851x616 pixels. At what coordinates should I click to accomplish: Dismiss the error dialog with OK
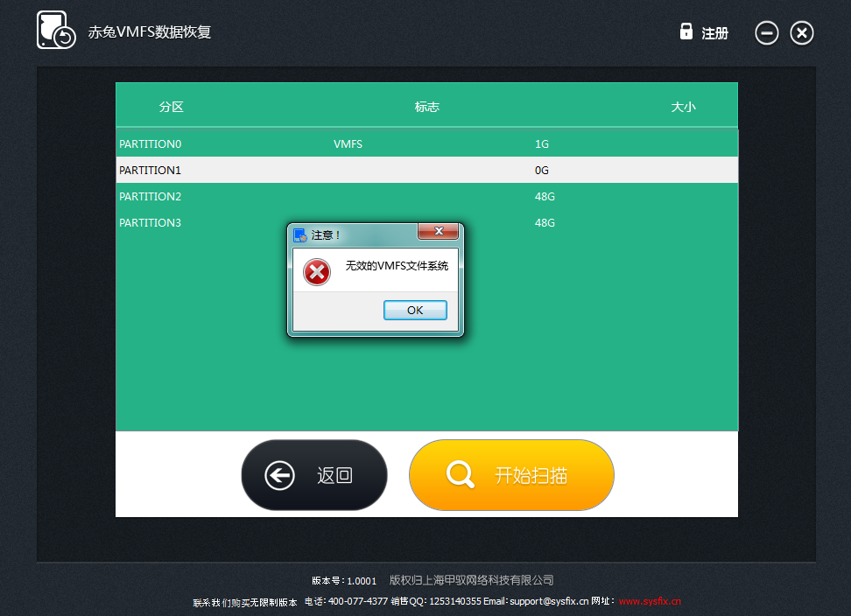(415, 310)
